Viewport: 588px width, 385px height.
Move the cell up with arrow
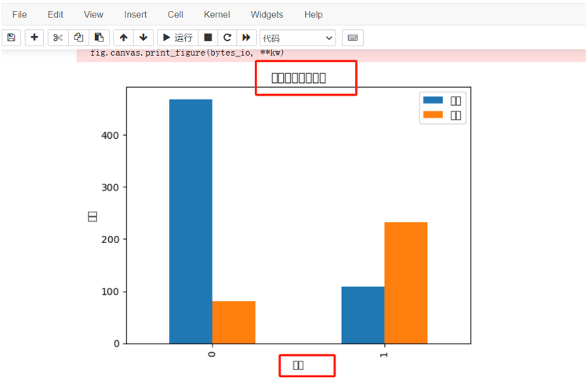124,38
